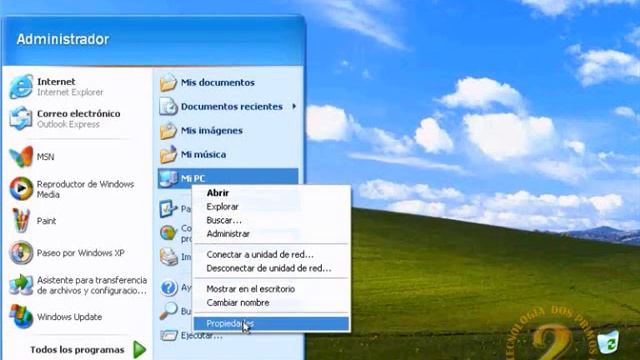Click the Ejecutar... label

(202, 336)
